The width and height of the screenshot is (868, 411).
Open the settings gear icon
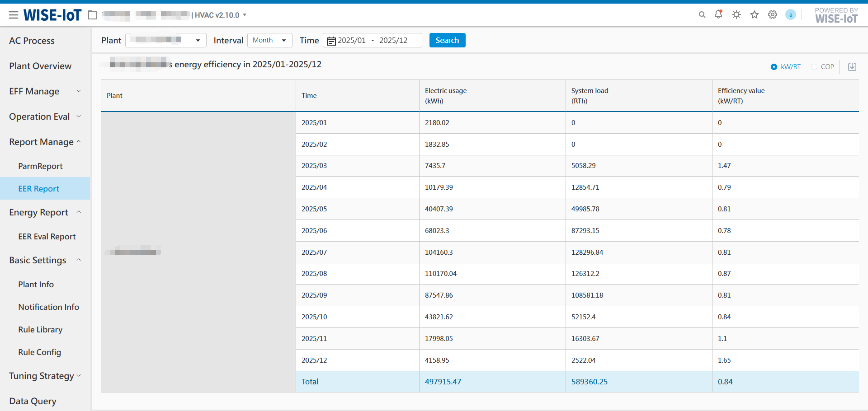773,15
